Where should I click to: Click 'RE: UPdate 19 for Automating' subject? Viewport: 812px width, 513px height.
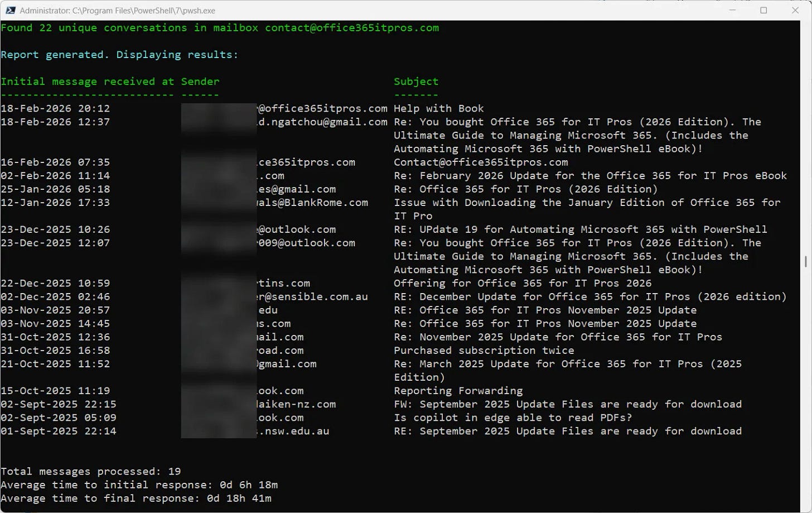pos(581,229)
